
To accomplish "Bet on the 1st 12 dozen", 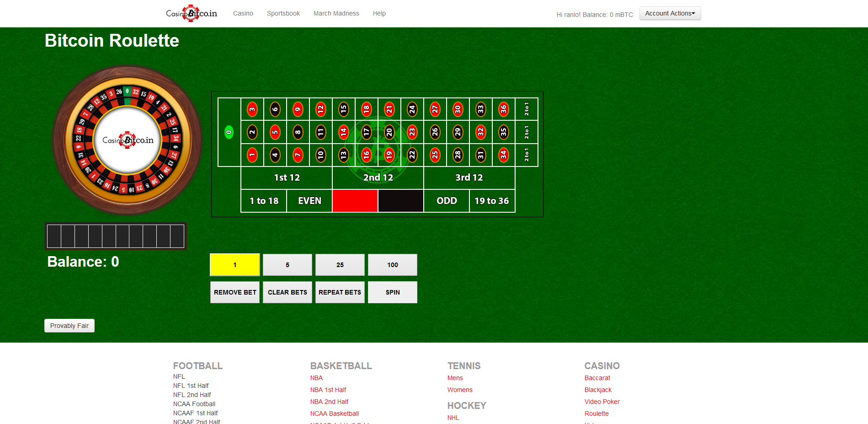I will click(287, 178).
